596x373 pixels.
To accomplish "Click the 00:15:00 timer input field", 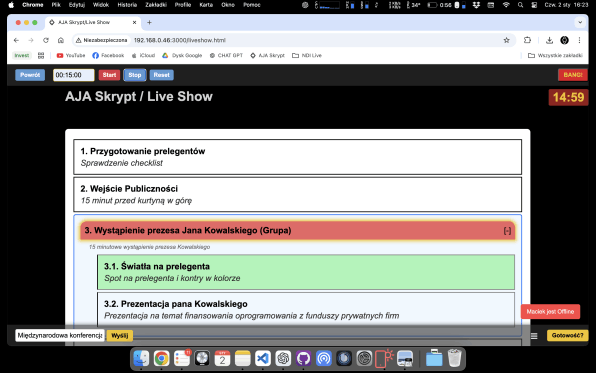I will pyautogui.click(x=73, y=75).
